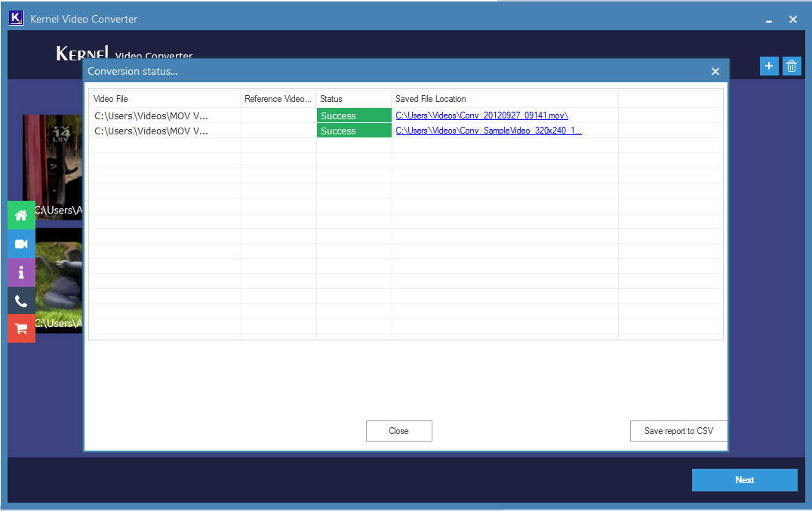Close the Kernel Video Converter window
The image size is (812, 511).
click(793, 19)
